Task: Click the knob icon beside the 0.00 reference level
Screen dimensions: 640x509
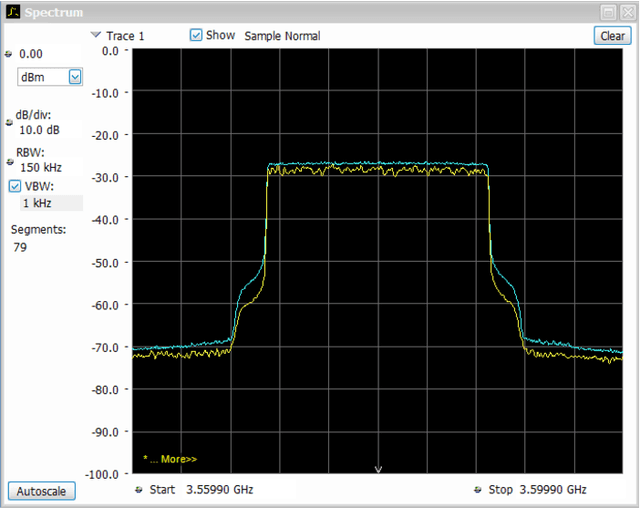Action: (9, 54)
